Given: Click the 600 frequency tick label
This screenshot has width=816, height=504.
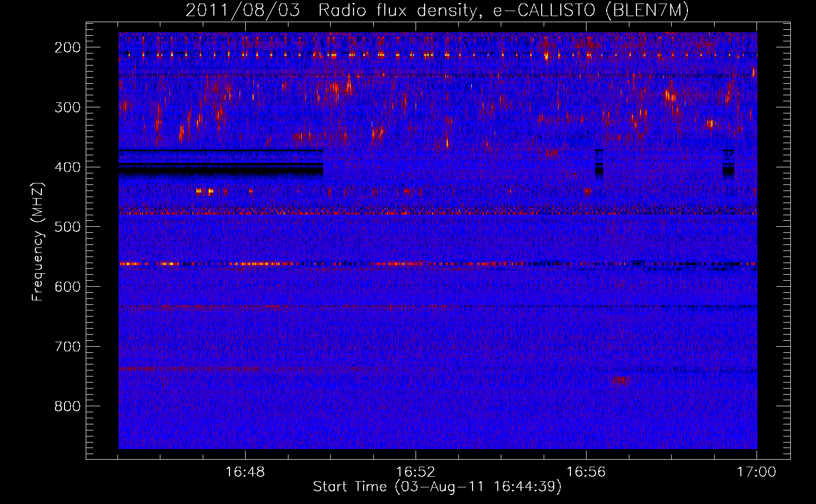Looking at the screenshot, I should tap(68, 287).
